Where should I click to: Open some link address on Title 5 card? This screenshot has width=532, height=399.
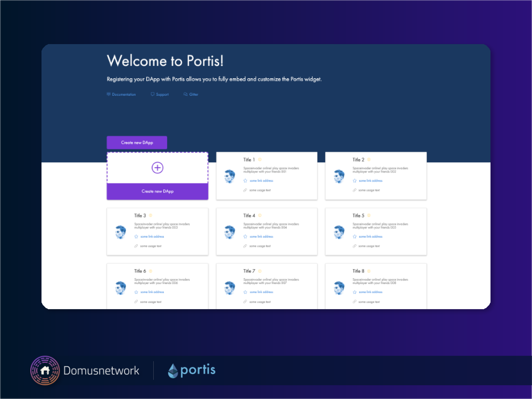[x=370, y=237]
